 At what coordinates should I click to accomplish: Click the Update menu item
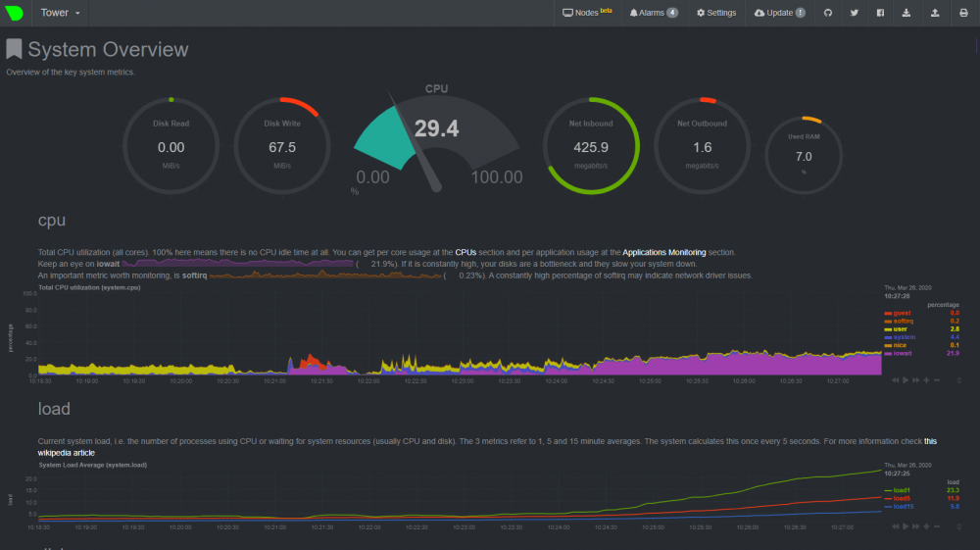pyautogui.click(x=779, y=13)
